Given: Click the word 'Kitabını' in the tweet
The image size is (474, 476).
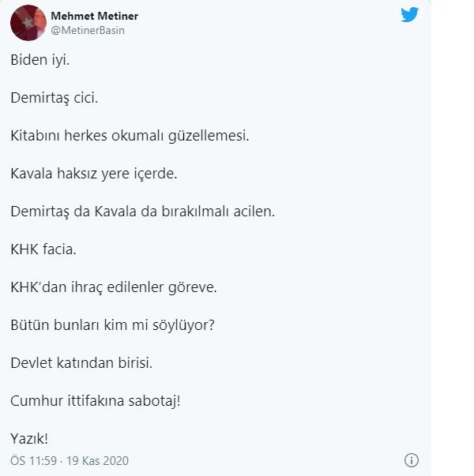Looking at the screenshot, I should coord(35,136).
